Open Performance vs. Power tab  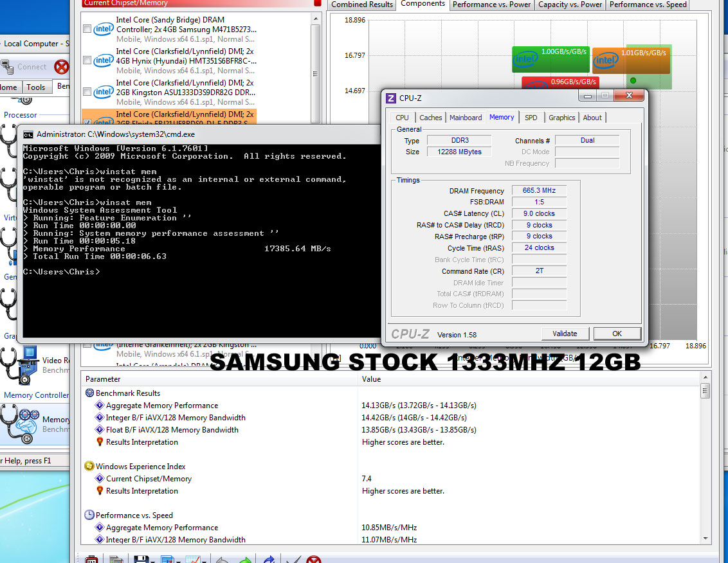coord(492,4)
